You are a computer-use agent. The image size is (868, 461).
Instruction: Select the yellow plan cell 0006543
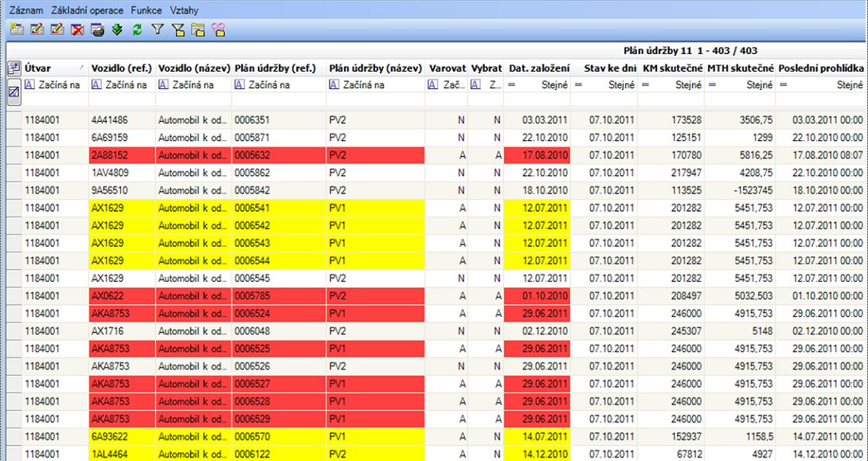click(x=279, y=243)
